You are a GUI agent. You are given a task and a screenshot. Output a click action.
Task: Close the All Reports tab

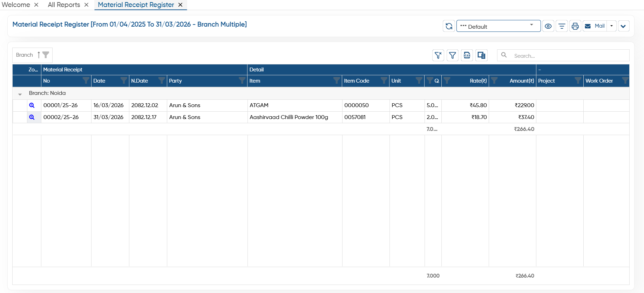(86, 5)
